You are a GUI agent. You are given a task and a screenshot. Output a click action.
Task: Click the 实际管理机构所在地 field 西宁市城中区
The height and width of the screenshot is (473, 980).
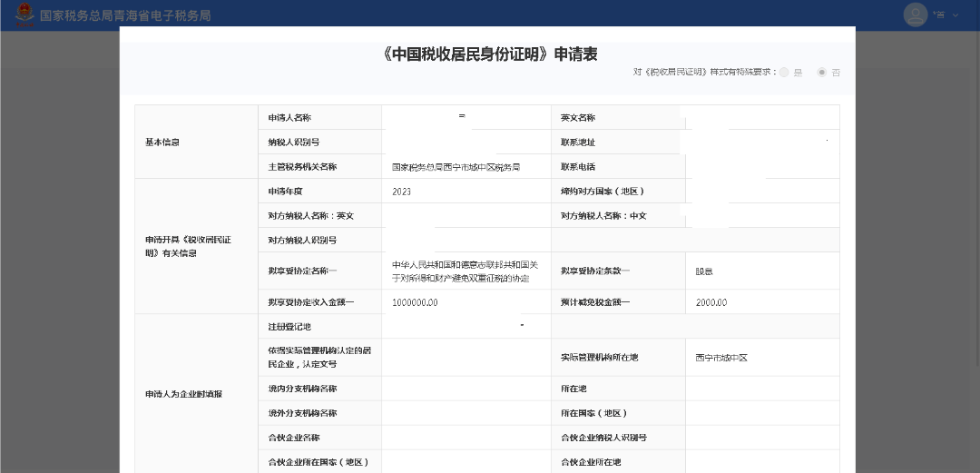[762, 358]
